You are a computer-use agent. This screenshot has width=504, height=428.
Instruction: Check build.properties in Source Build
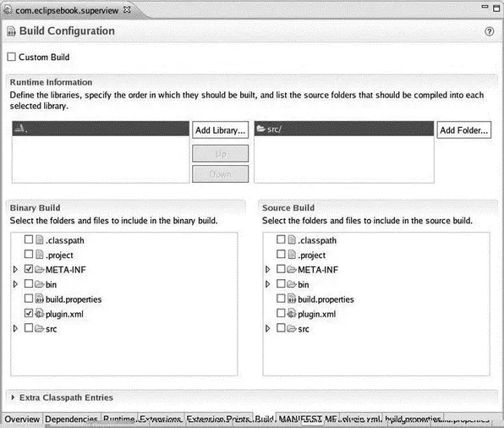pyautogui.click(x=281, y=298)
